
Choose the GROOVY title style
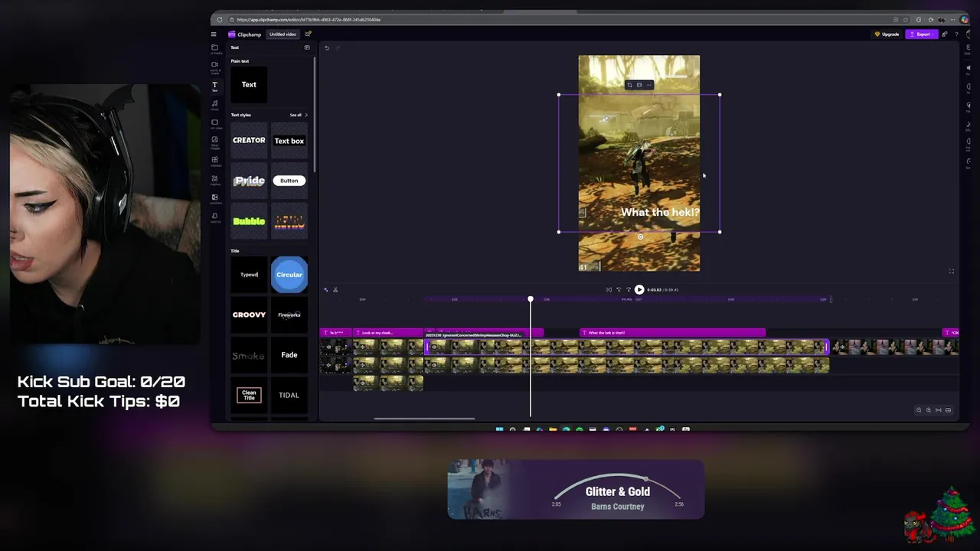[x=249, y=315]
